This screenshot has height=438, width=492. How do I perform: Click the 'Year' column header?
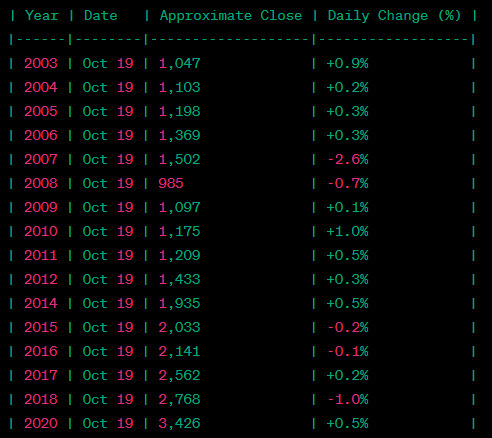click(42, 16)
